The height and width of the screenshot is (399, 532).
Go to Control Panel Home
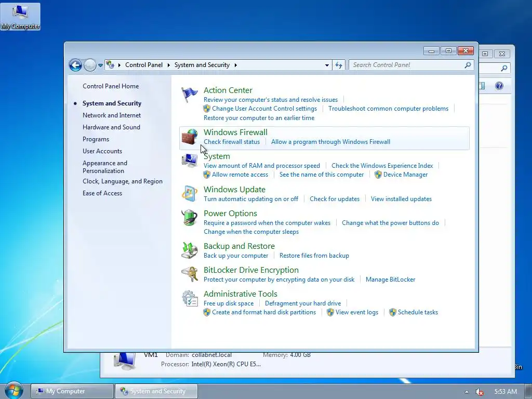click(111, 86)
